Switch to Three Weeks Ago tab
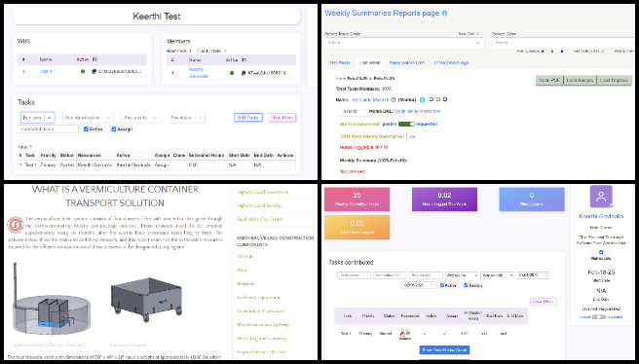The image size is (639, 364). click(451, 62)
